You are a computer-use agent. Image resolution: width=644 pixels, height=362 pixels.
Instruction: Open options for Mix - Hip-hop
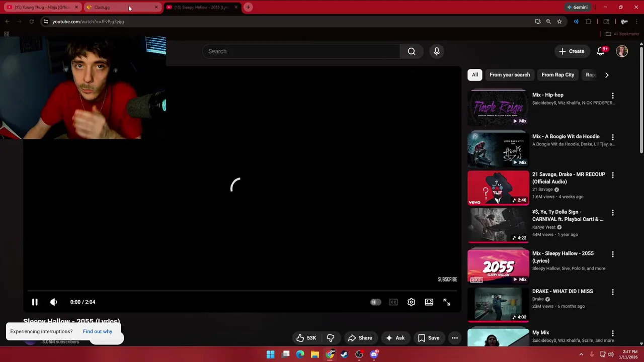(x=613, y=96)
